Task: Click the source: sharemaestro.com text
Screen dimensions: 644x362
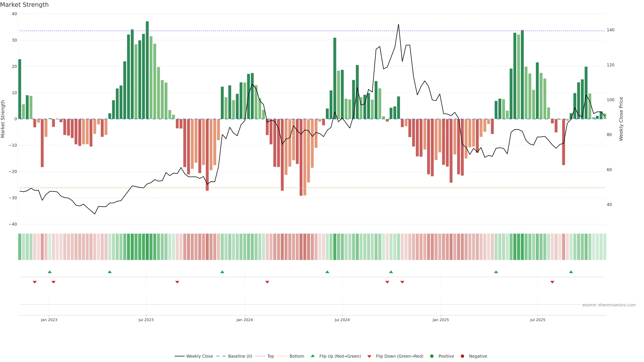Action: pyautogui.click(x=609, y=305)
